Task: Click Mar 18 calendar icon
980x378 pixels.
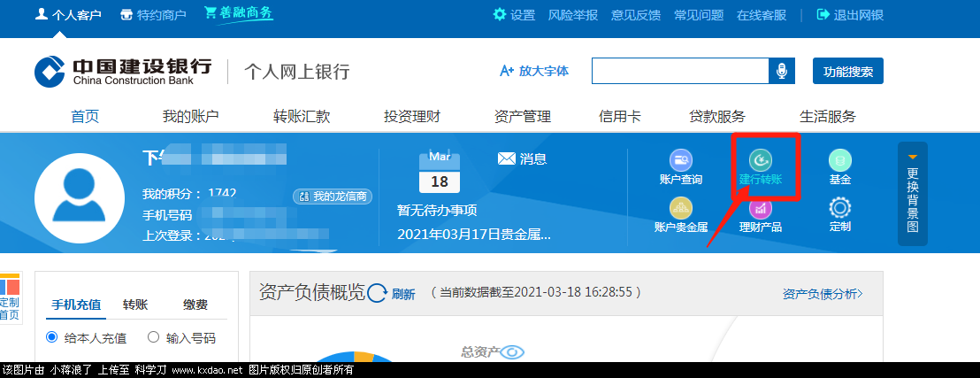Action: coord(440,172)
